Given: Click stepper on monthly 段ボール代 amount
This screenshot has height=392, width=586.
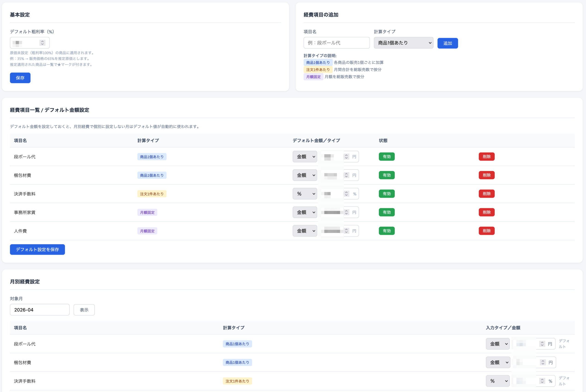Looking at the screenshot, I should coord(542,344).
